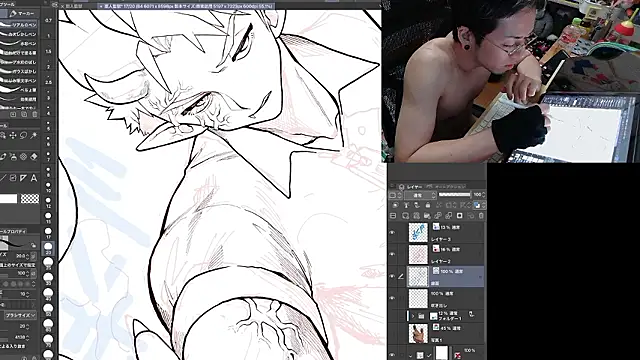
Task: Select the move layer tool with four arrows
Action: (x=13, y=136)
